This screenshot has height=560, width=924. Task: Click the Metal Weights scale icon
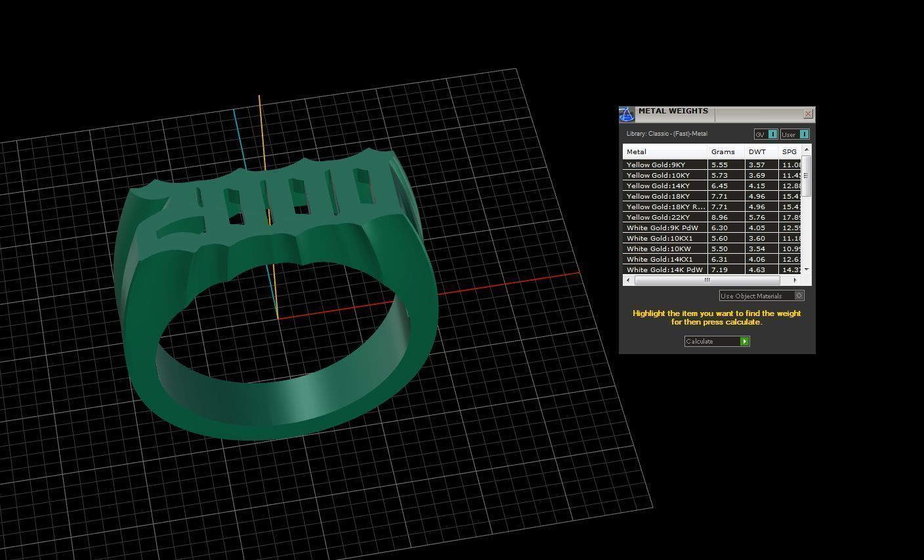point(627,115)
